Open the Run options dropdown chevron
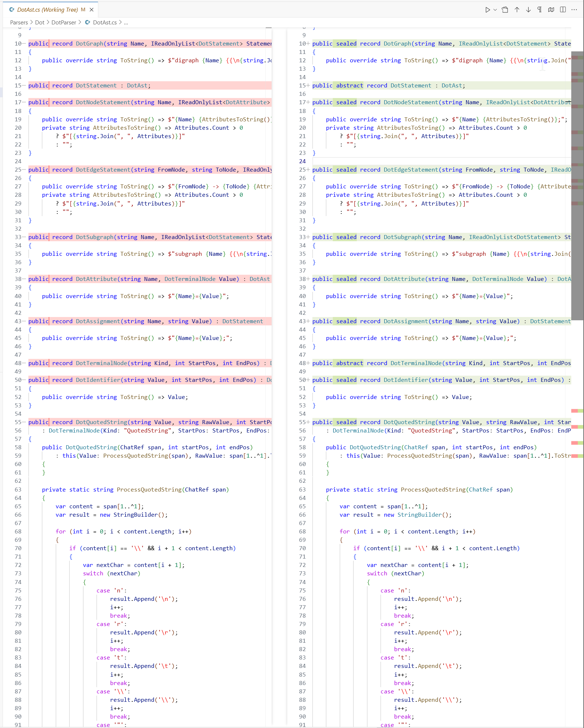 tap(495, 10)
